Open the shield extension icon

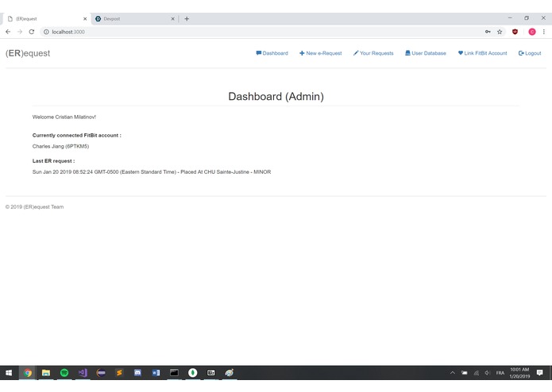click(x=515, y=32)
